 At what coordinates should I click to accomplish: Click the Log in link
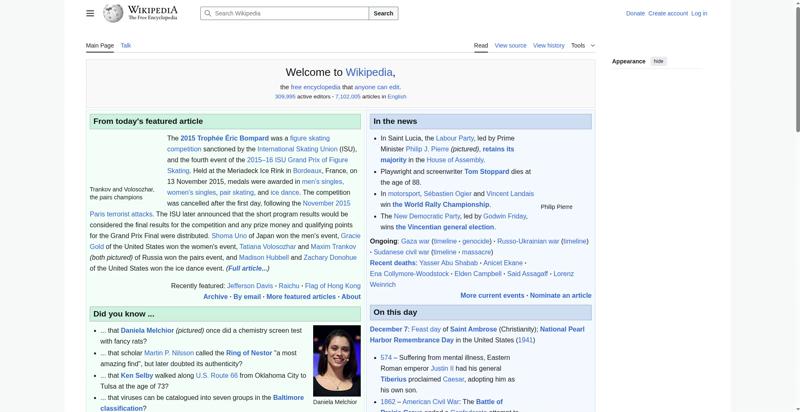tap(699, 13)
